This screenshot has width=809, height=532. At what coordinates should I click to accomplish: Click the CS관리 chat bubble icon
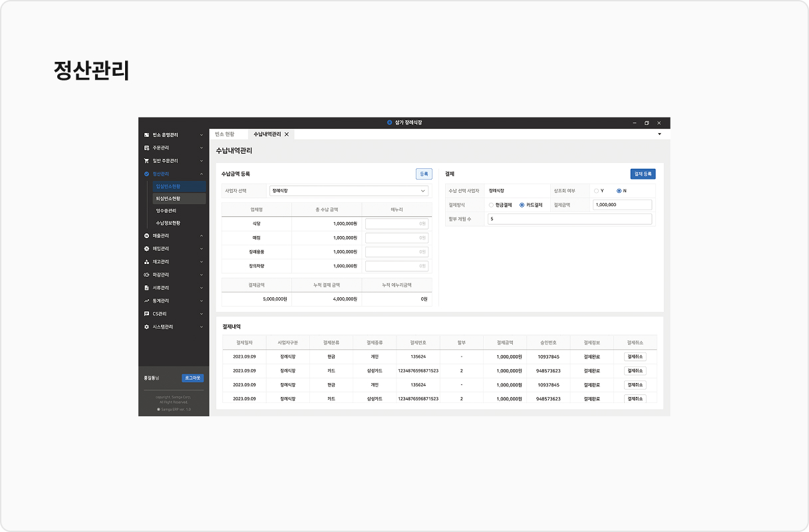tap(146, 314)
